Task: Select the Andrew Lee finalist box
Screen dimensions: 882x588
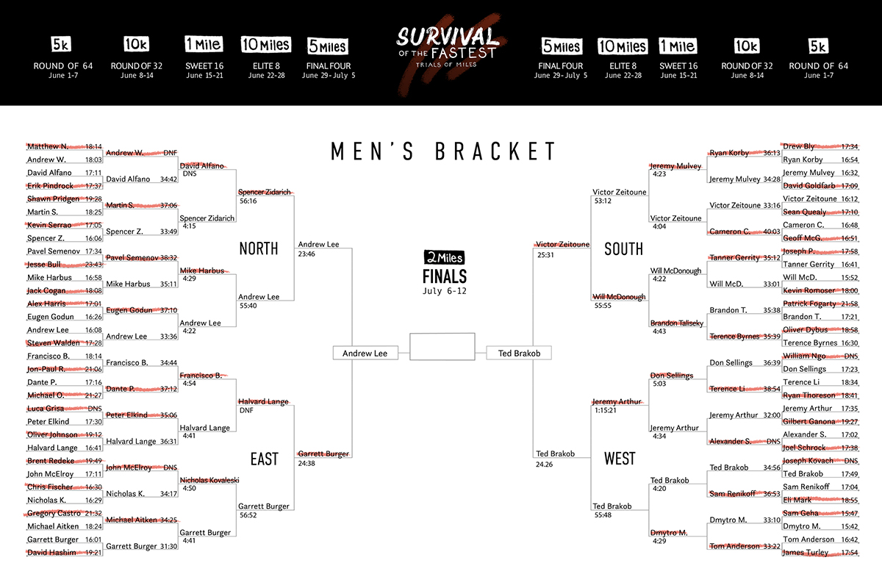Action: coord(365,354)
